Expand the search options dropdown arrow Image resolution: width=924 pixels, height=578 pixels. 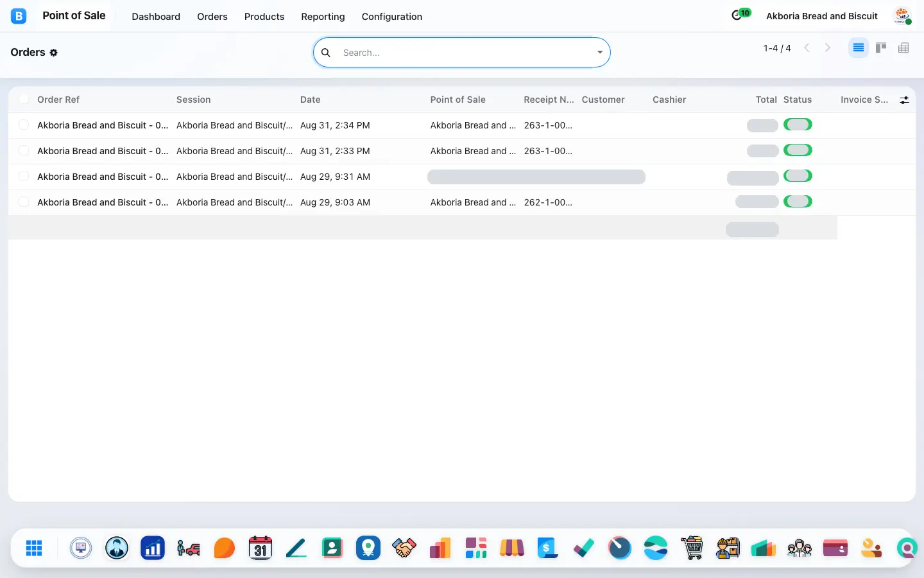600,53
